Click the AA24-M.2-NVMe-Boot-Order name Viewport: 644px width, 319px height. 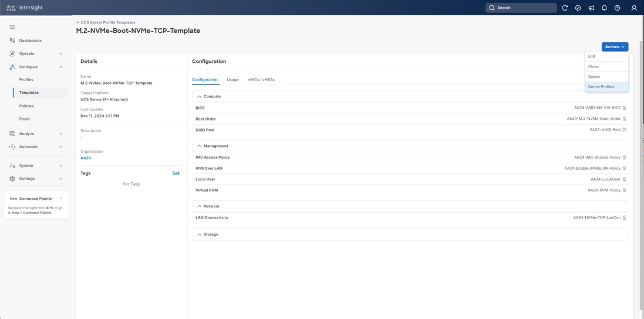(x=594, y=119)
